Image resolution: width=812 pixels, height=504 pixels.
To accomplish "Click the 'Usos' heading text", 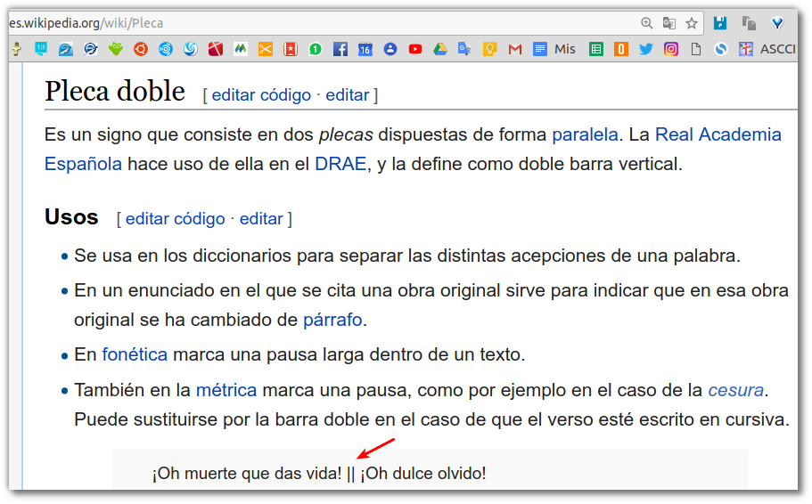I will point(71,216).
